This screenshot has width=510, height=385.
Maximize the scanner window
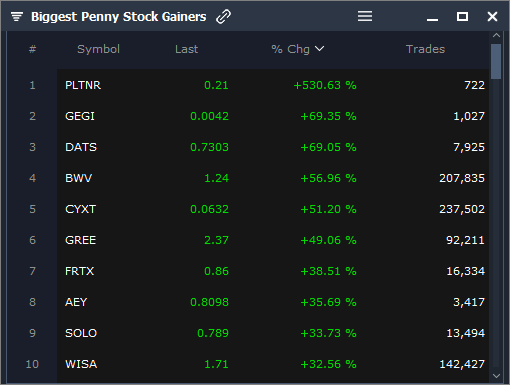click(462, 16)
